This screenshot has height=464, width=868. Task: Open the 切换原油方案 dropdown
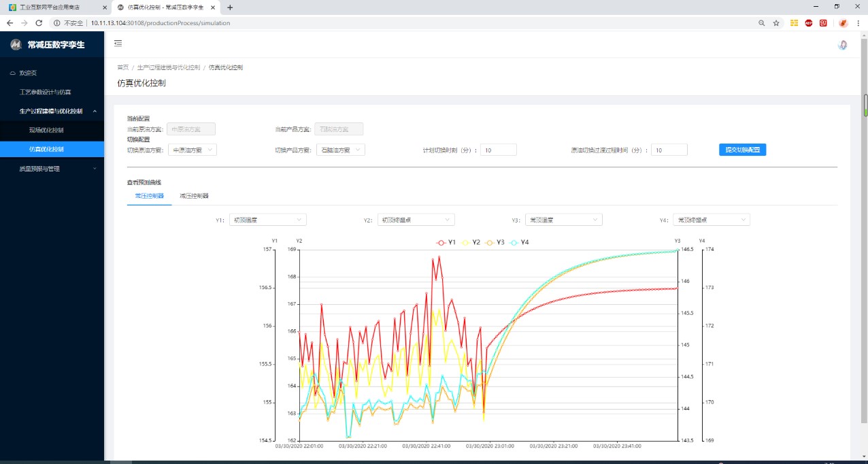[192, 150]
